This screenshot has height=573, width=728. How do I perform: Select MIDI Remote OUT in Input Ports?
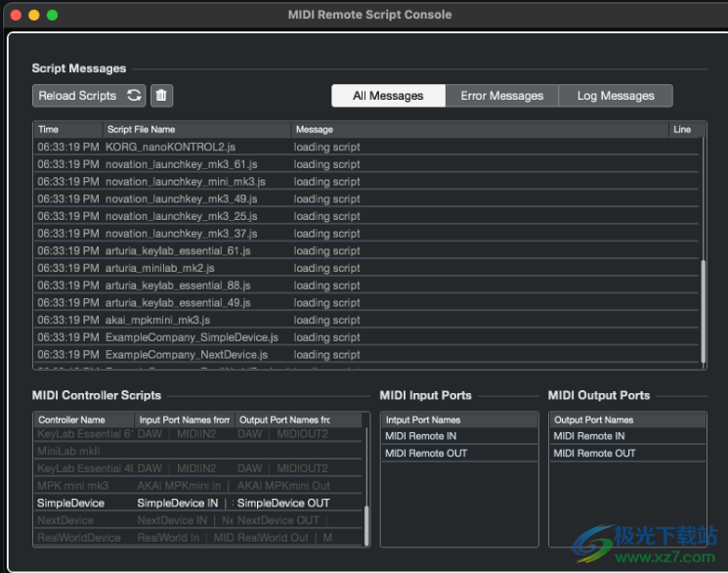coord(459,453)
